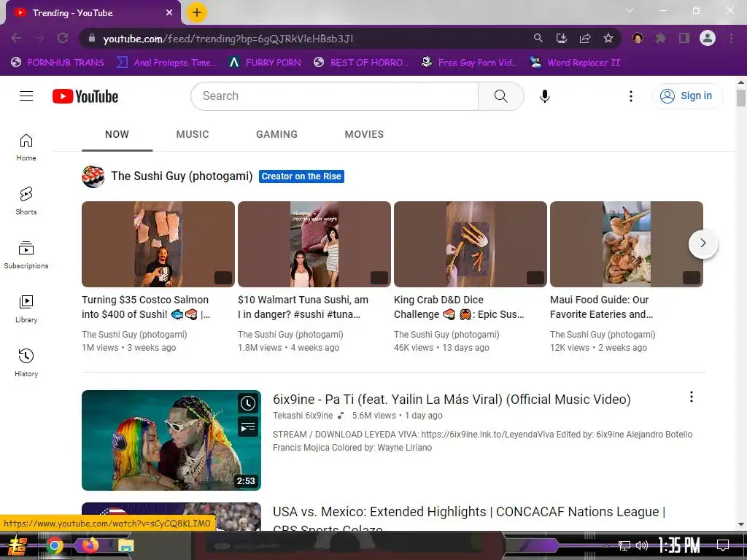Open Chrome from the taskbar
747x560 pixels.
tap(54, 545)
